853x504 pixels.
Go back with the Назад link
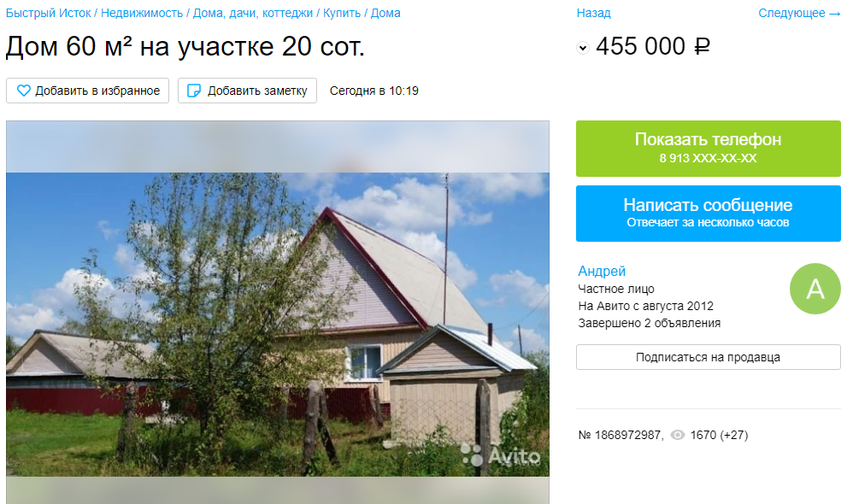coord(593,13)
